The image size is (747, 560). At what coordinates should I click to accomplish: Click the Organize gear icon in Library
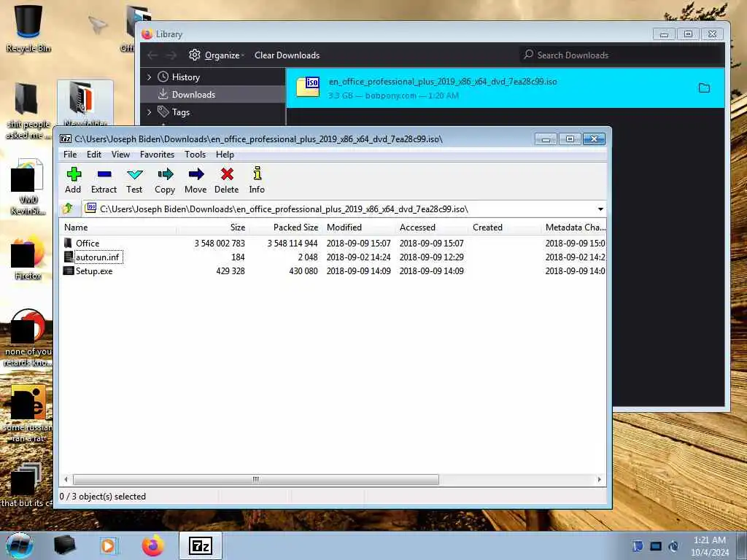(x=194, y=55)
